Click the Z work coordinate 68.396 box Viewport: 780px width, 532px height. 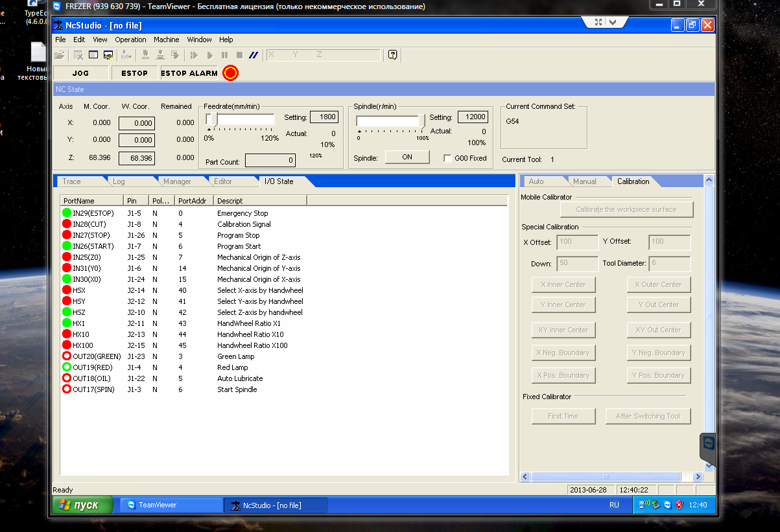point(136,158)
